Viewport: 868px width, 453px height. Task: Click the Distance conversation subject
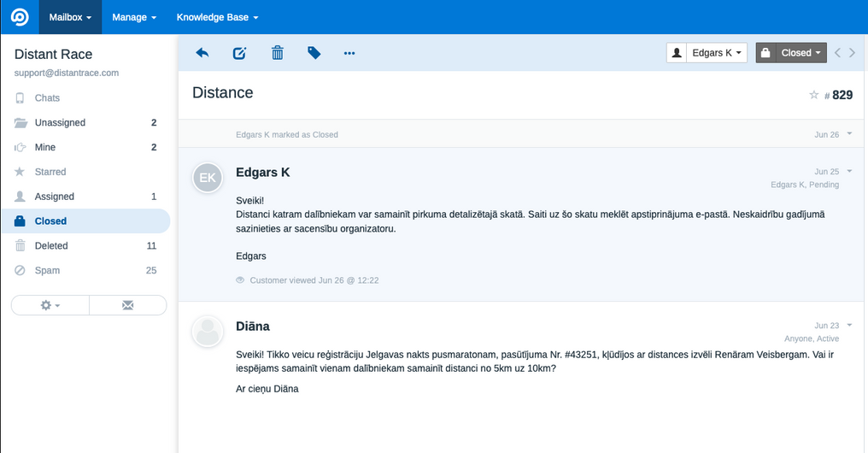click(222, 92)
